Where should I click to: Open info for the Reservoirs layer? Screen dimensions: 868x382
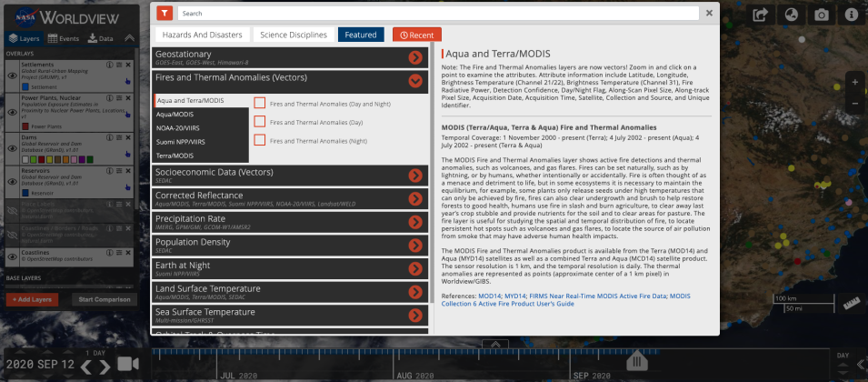[x=110, y=171]
